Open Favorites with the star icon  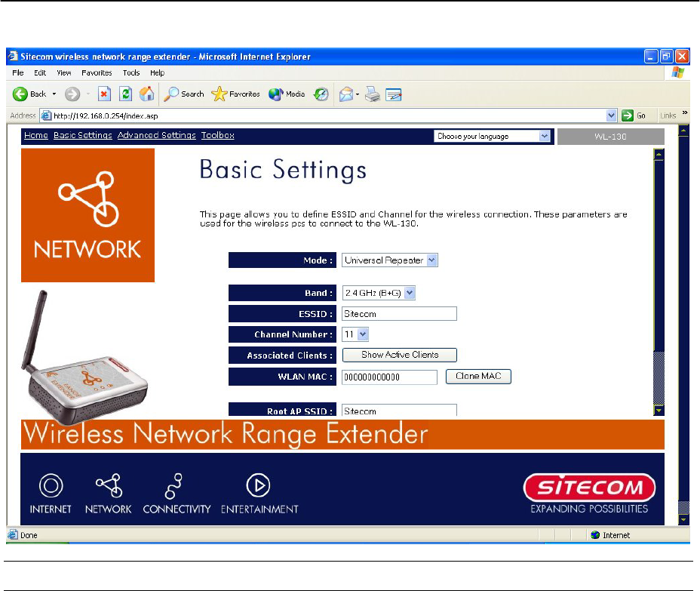[x=220, y=94]
